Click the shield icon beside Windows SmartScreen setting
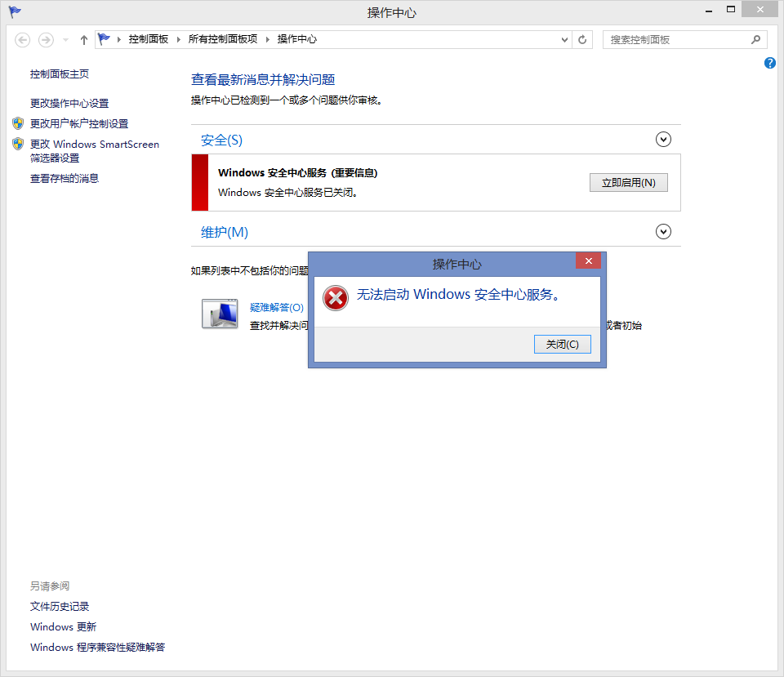The width and height of the screenshot is (784, 677). pyautogui.click(x=17, y=144)
